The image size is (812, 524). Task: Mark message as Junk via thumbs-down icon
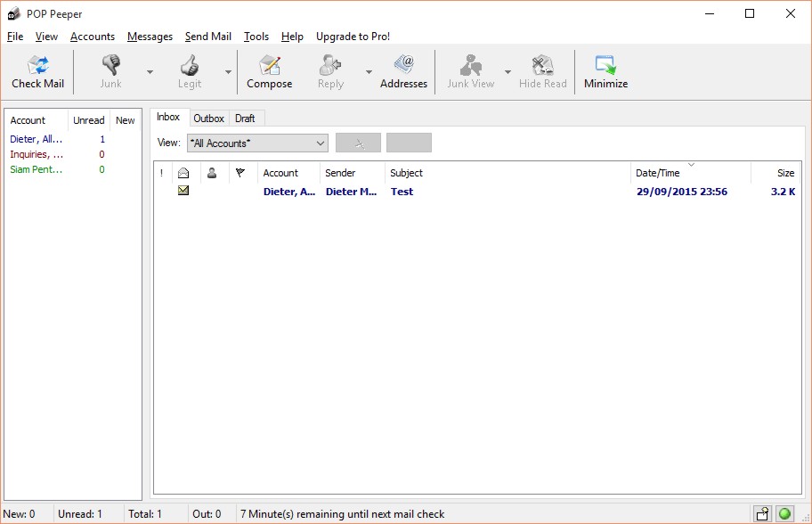click(x=110, y=65)
